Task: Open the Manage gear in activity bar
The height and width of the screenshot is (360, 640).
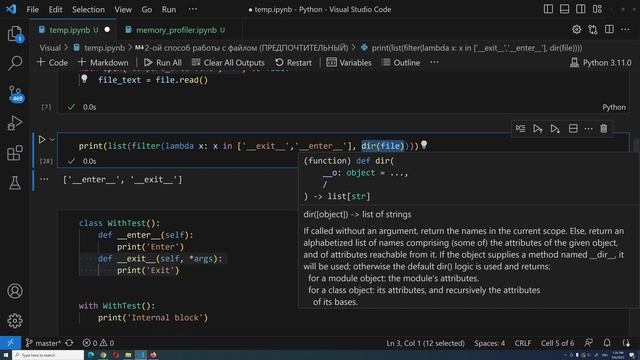Action: pos(15,321)
